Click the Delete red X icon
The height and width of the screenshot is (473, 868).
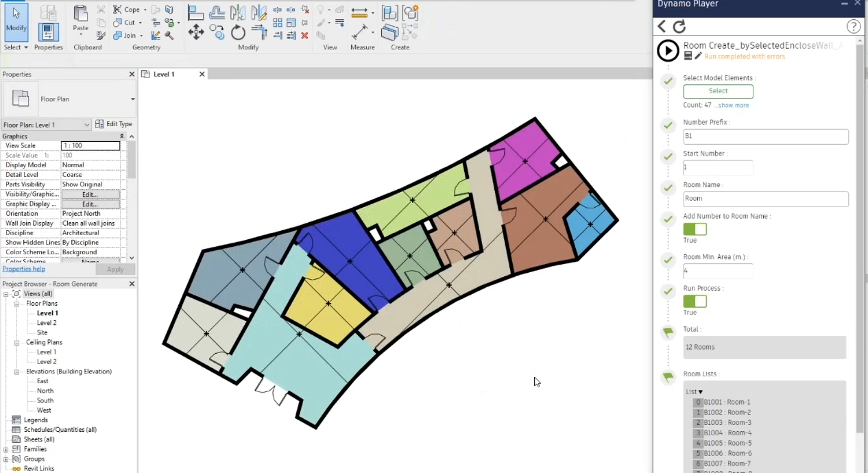304,36
